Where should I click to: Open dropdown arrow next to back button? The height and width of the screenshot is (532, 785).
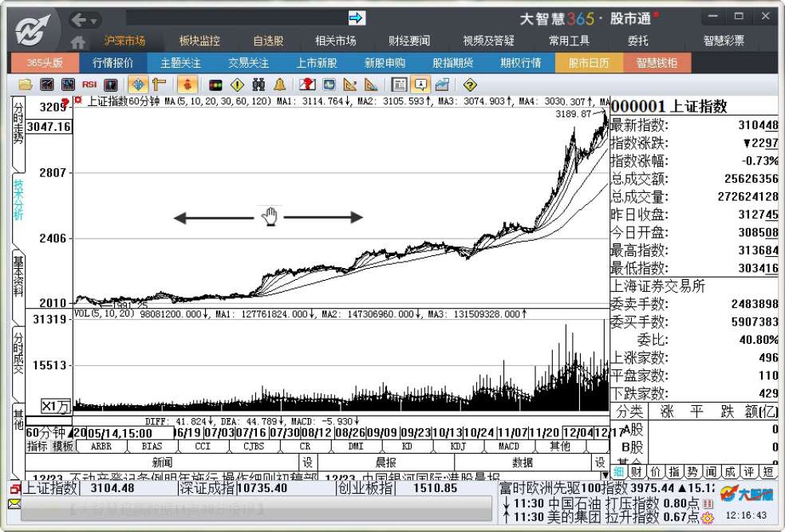point(93,21)
